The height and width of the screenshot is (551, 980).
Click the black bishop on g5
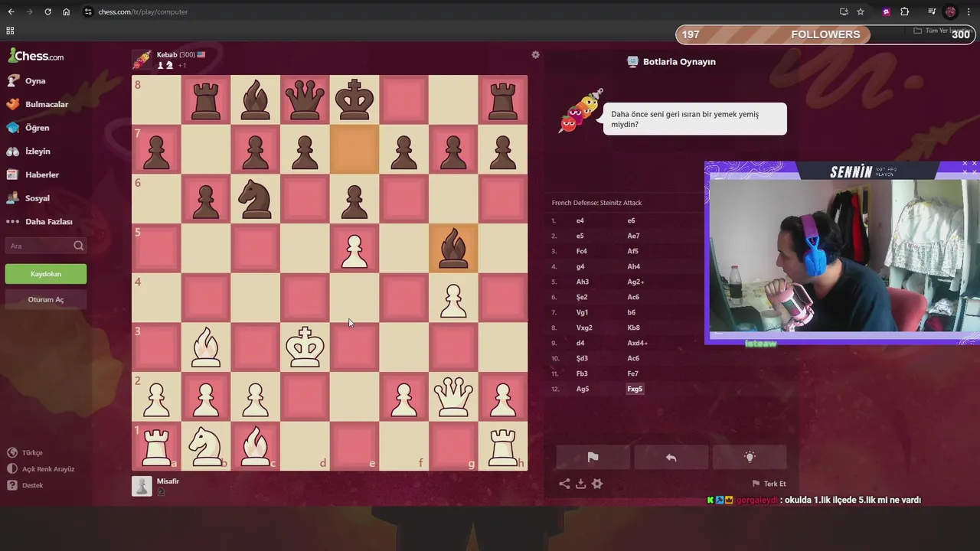click(453, 249)
